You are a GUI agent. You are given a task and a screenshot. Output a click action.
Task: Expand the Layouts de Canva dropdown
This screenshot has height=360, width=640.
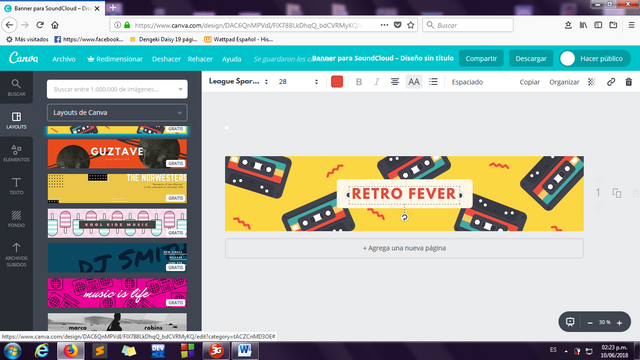point(117,113)
